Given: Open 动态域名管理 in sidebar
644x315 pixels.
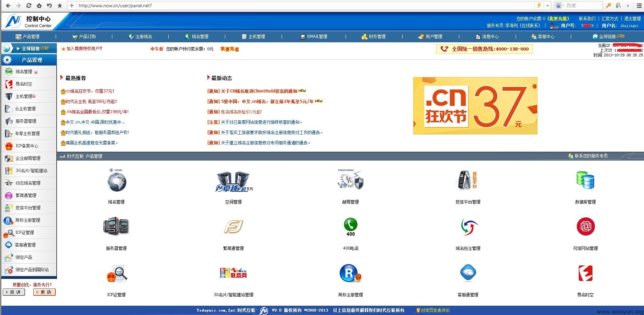Looking at the screenshot, I should coord(29,183).
